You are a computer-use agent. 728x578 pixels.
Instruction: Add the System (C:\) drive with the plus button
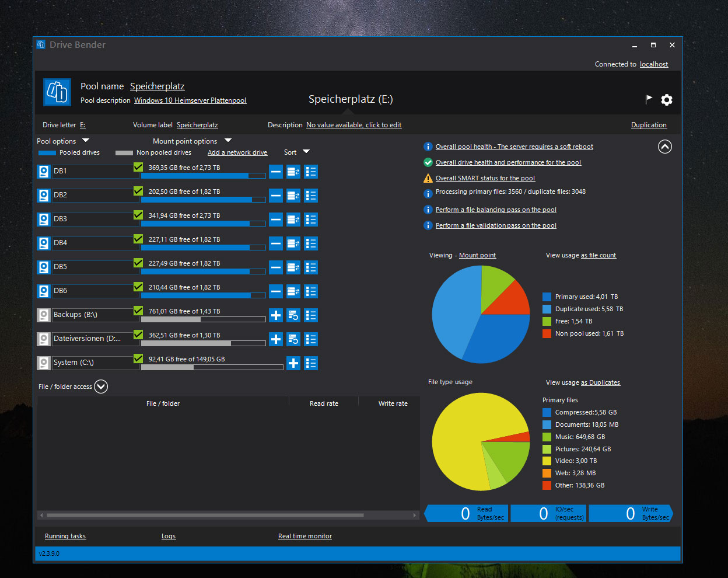click(293, 363)
